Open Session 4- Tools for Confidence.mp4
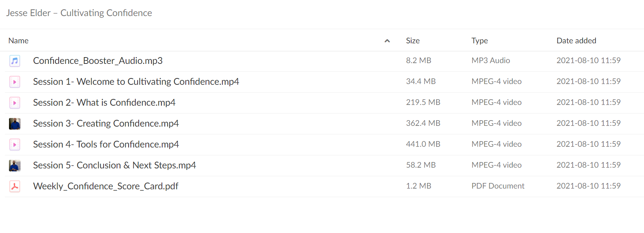Viewport: 644px width, 233px height. point(106,144)
